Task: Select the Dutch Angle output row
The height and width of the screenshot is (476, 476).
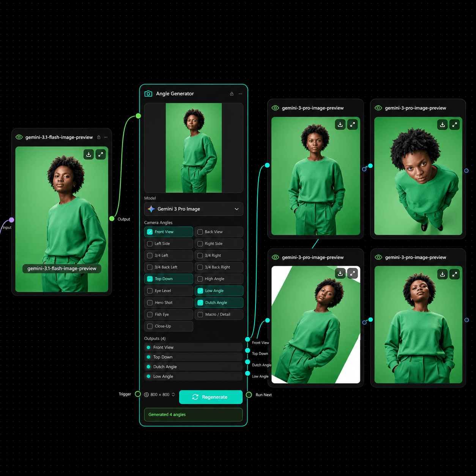Action: (193, 367)
